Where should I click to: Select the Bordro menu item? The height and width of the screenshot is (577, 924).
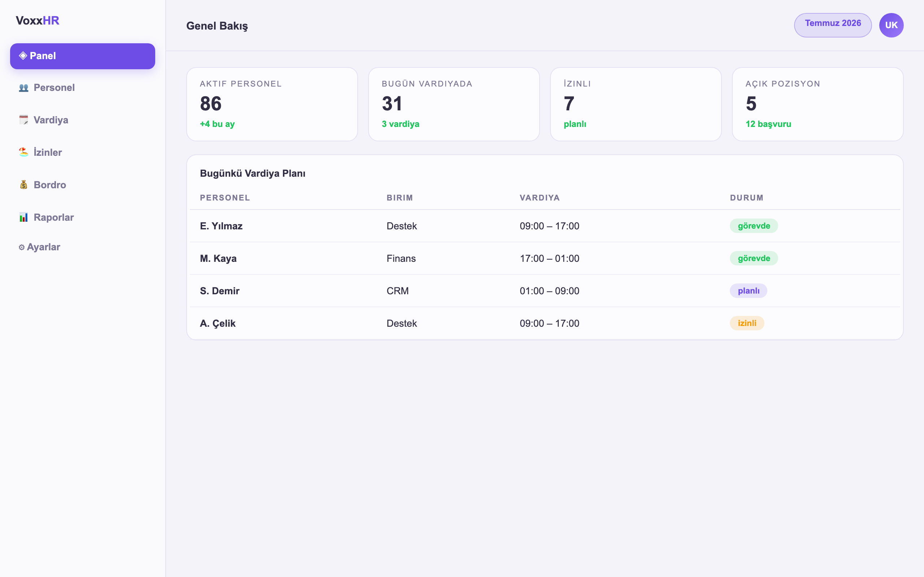pos(82,185)
